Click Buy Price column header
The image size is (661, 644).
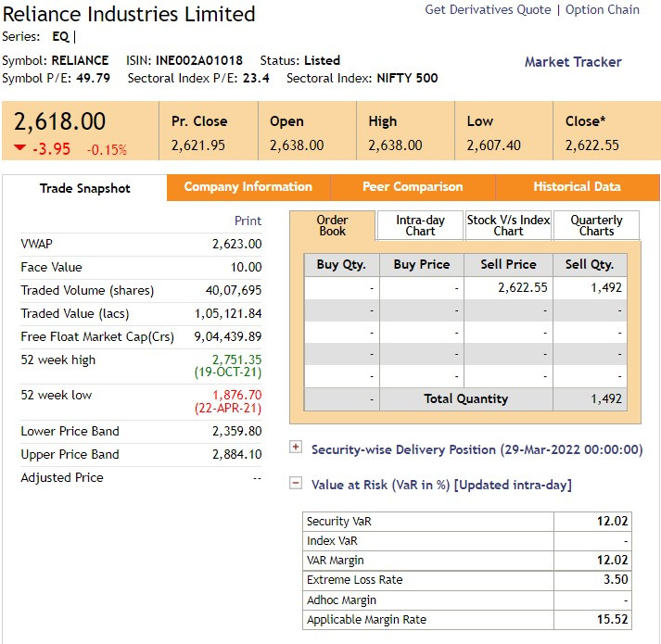(422, 265)
